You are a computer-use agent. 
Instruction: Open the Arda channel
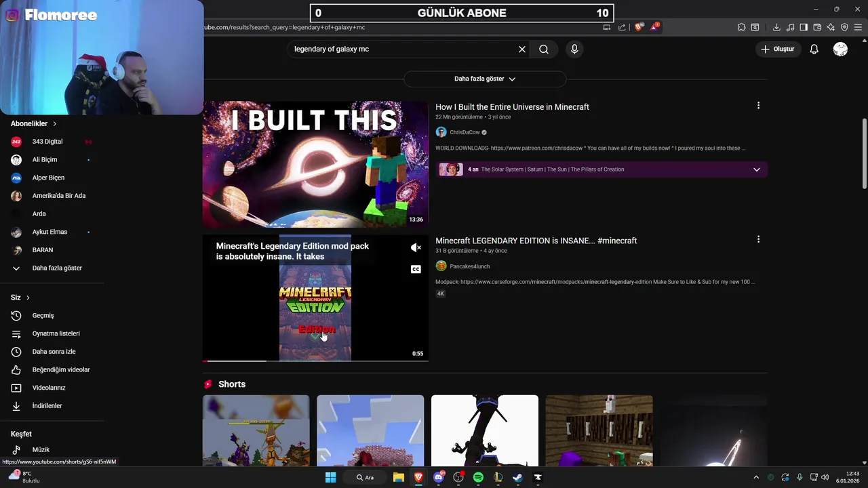[52, 213]
